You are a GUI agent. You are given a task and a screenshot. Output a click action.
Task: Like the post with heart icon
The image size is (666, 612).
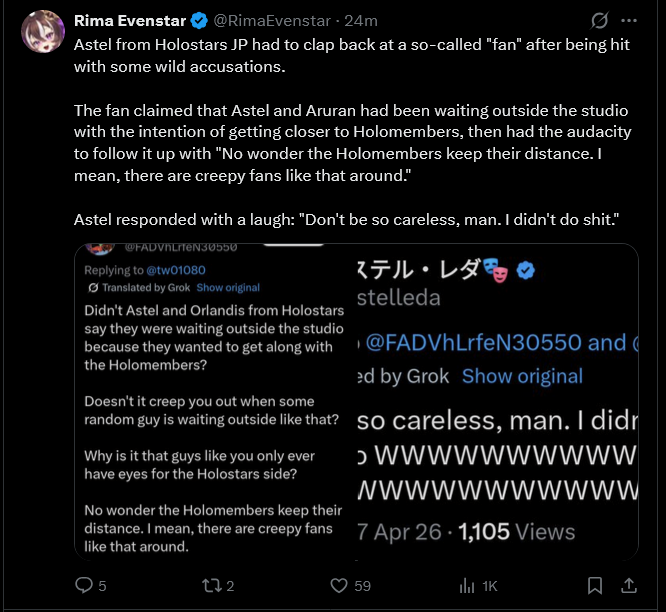[339, 586]
